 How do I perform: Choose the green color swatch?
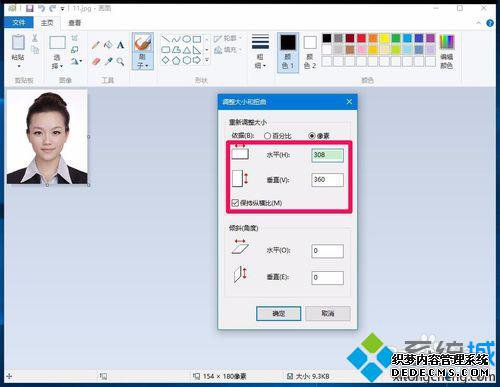click(x=396, y=38)
